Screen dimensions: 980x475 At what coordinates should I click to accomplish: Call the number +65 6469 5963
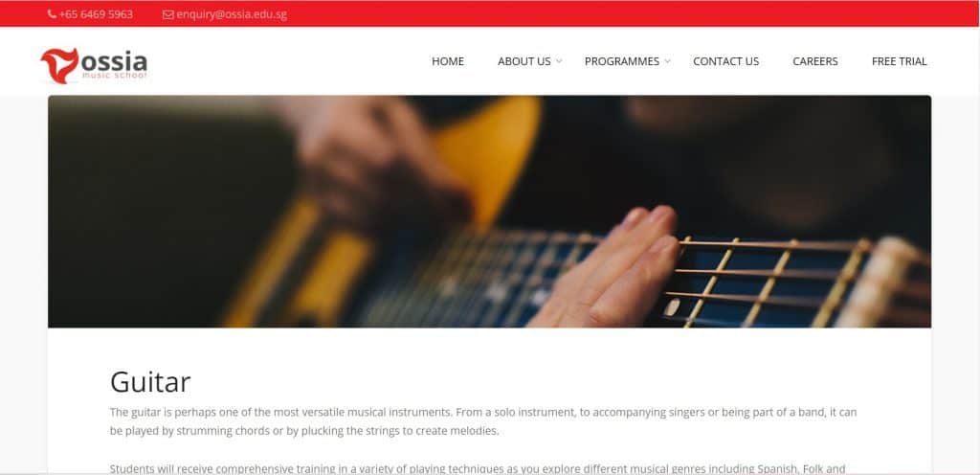97,14
